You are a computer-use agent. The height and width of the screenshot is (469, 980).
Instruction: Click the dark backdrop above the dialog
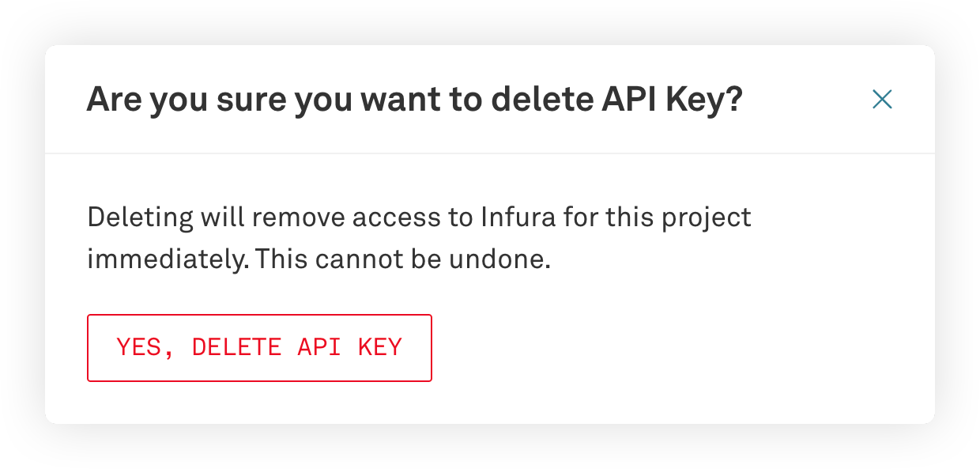tap(490, 21)
